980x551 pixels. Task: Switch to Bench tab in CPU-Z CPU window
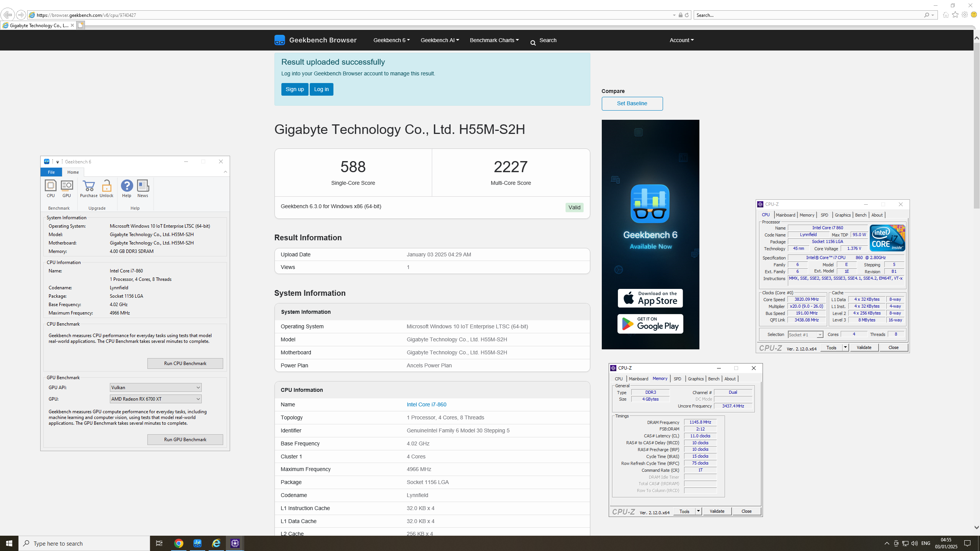click(x=861, y=215)
